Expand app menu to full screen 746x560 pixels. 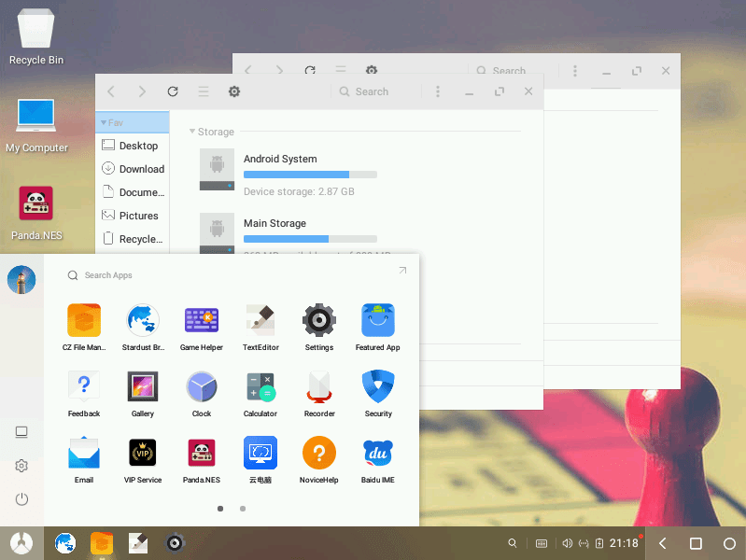tap(402, 271)
